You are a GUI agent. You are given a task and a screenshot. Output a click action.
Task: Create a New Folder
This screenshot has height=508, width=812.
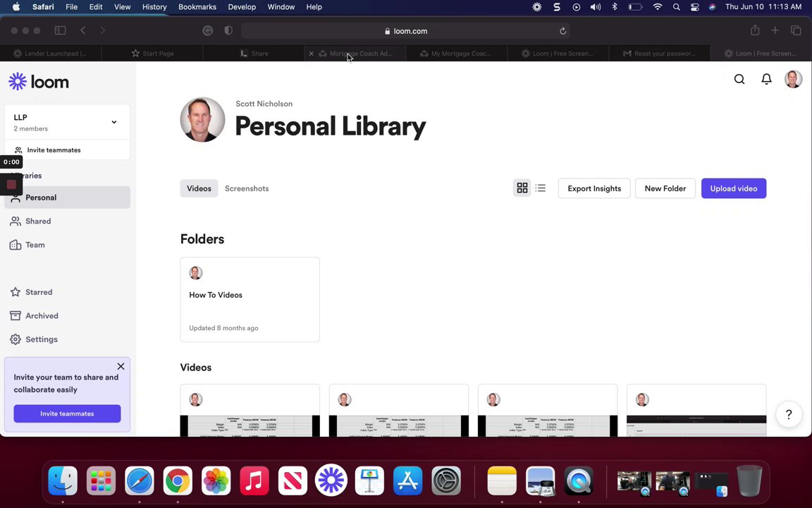pyautogui.click(x=665, y=188)
